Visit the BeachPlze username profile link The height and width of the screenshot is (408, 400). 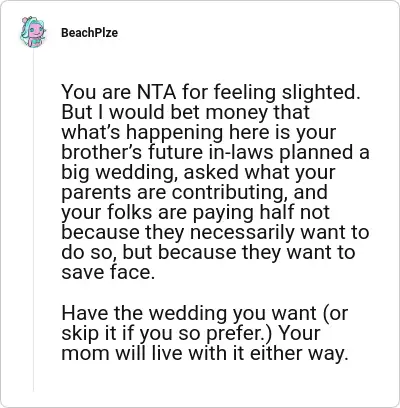pyautogui.click(x=89, y=33)
